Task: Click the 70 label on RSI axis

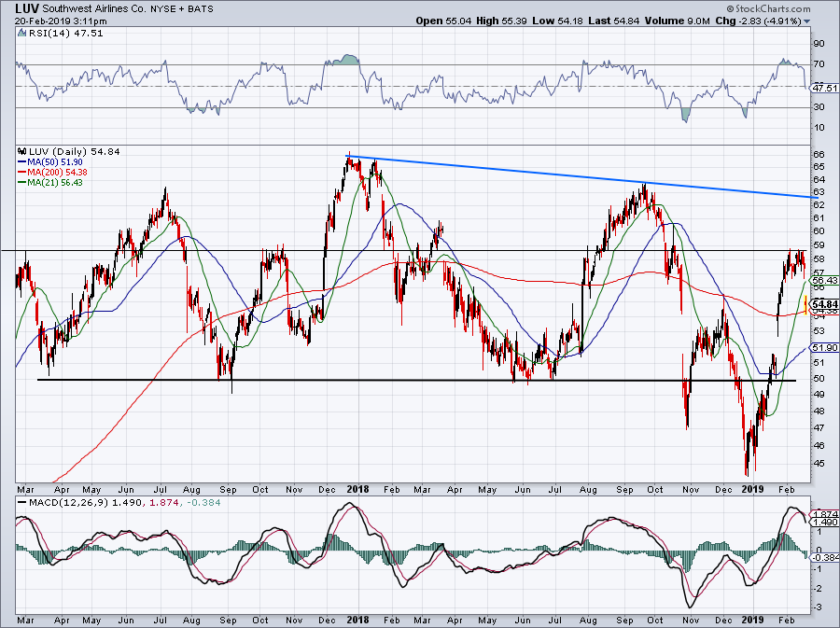Action: click(x=819, y=64)
